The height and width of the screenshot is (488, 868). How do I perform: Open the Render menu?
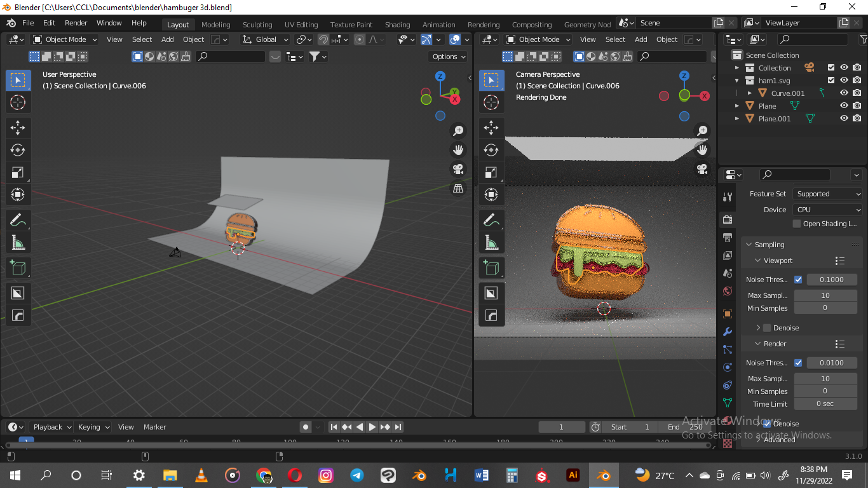click(76, 23)
